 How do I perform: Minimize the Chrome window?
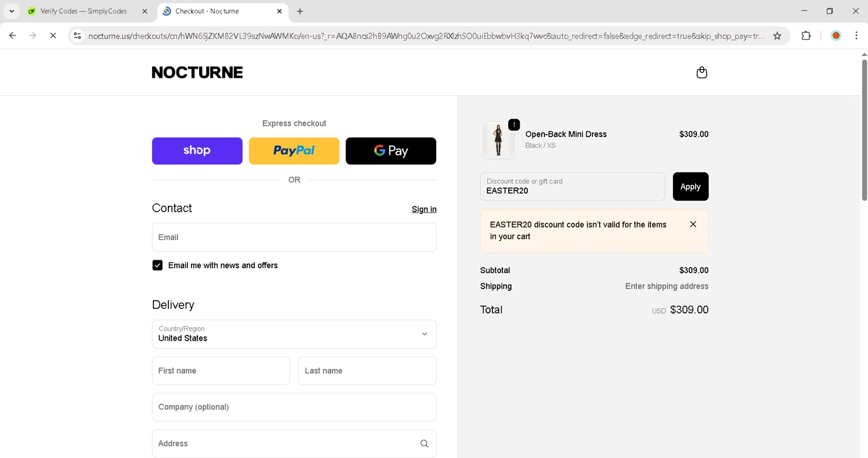[x=804, y=11]
